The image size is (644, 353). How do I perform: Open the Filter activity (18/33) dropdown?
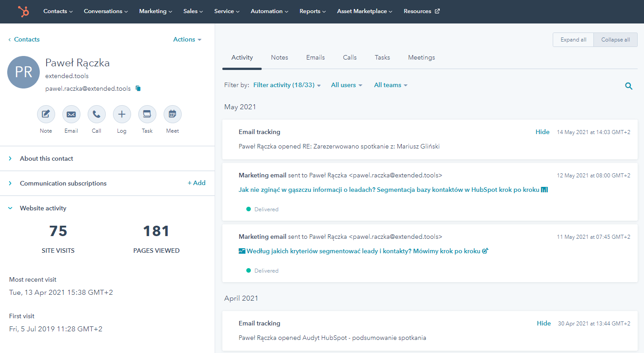click(287, 85)
